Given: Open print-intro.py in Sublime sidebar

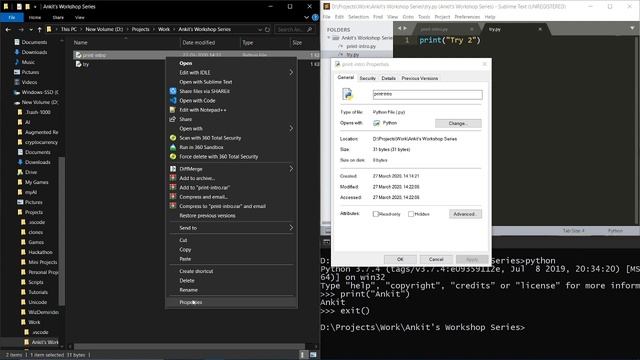Looking at the screenshot, I should pos(361,46).
